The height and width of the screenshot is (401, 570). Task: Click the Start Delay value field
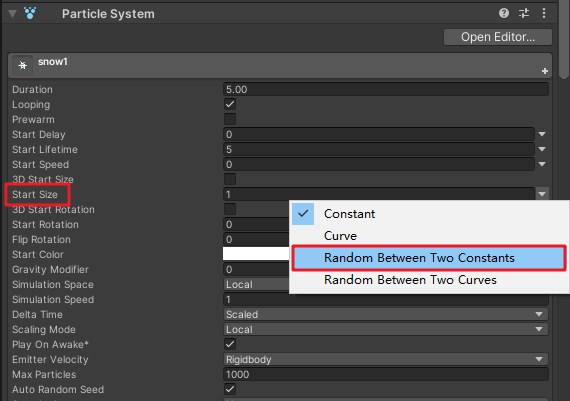tap(379, 134)
